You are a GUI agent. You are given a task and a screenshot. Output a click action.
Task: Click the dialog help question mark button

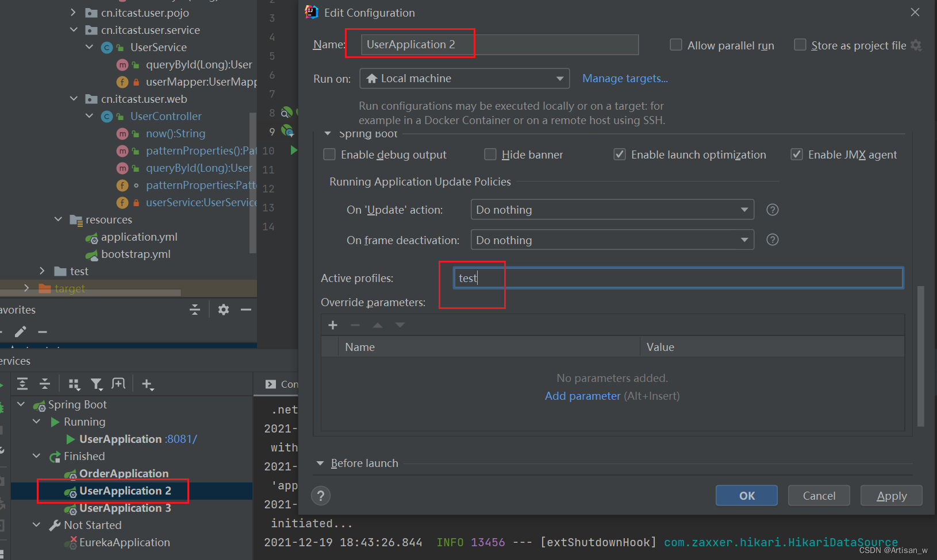tap(321, 496)
